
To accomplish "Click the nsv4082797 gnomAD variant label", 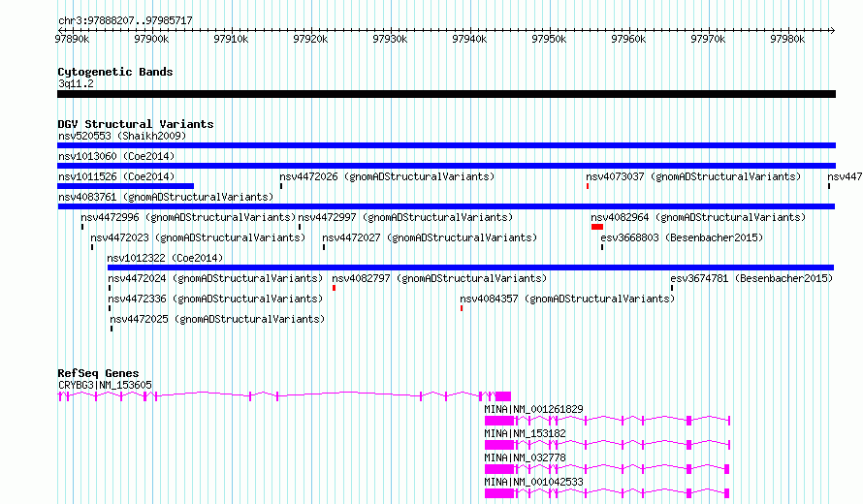I will point(439,278).
